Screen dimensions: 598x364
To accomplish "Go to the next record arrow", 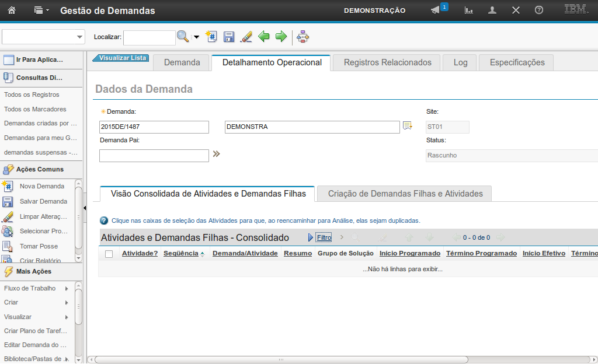I will click(x=281, y=37).
